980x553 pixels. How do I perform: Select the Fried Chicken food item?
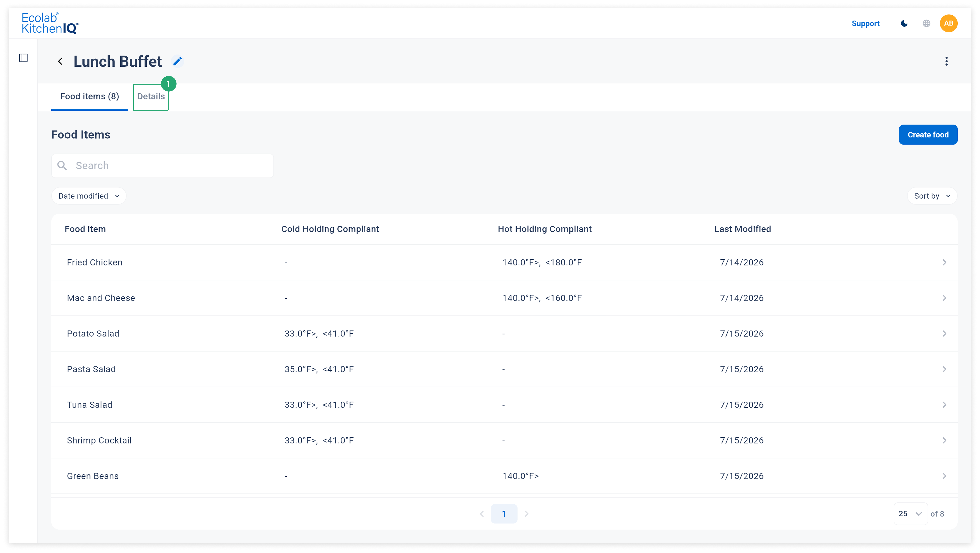[95, 262]
